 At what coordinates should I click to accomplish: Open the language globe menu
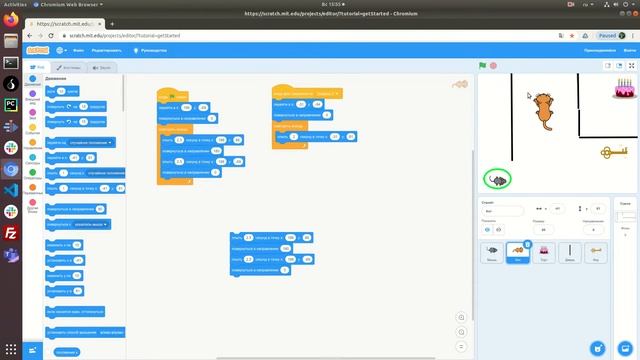pyautogui.click(x=61, y=50)
